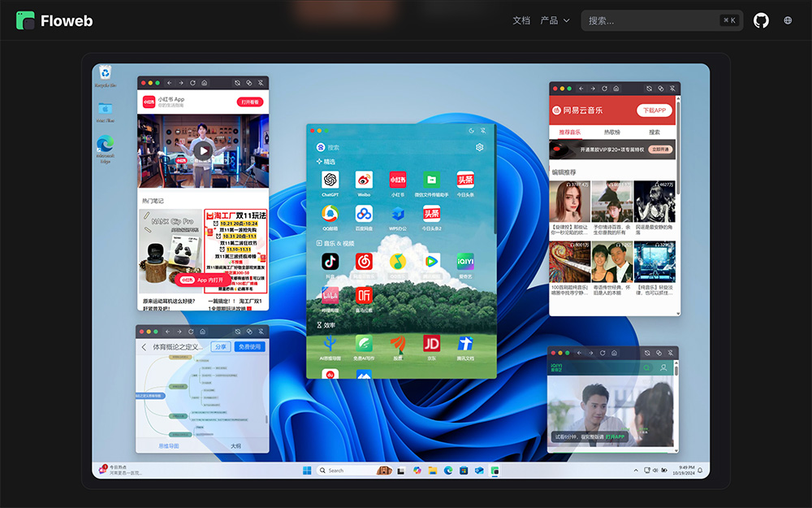Click 下载APP in the 网易云音乐 window
This screenshot has width=812, height=508.
tap(654, 111)
